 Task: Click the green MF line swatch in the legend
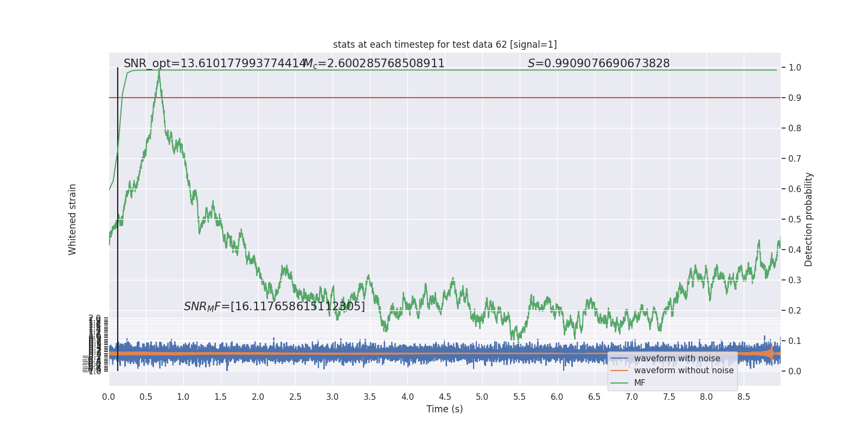(619, 383)
